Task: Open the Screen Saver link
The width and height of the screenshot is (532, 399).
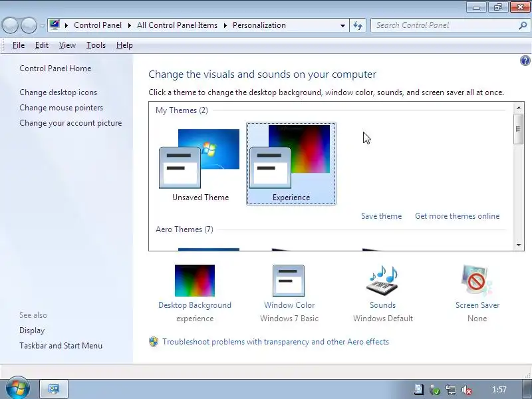Action: coord(477,305)
